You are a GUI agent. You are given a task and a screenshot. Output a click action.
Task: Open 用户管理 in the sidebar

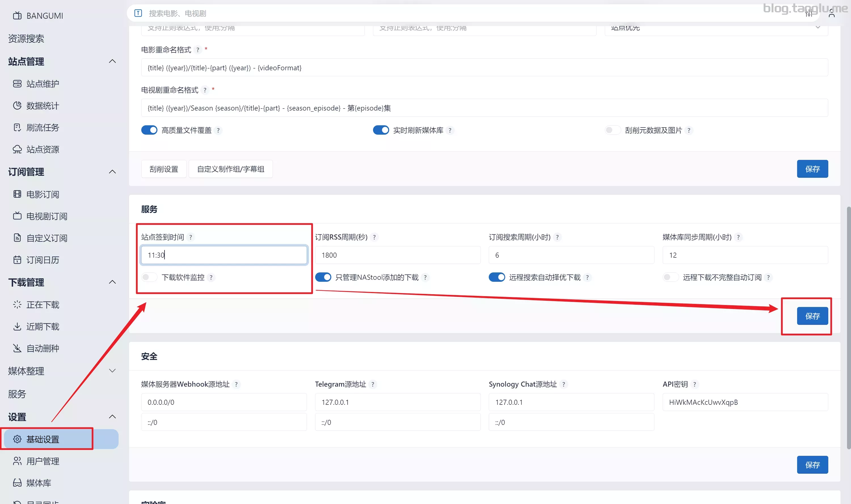tap(43, 461)
